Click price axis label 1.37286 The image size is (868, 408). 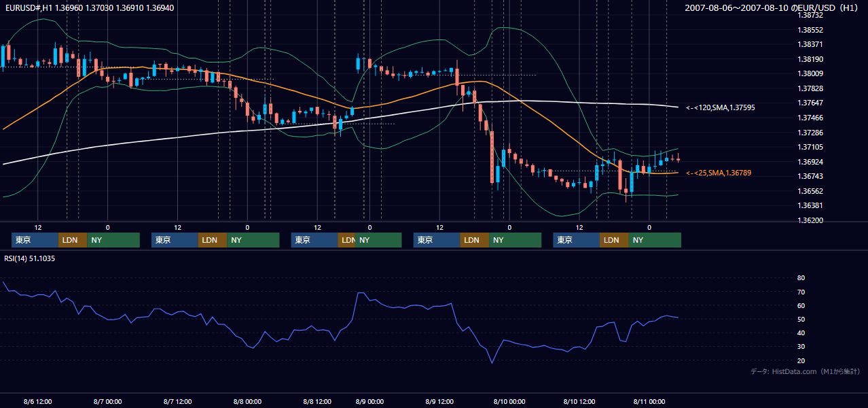(810, 133)
